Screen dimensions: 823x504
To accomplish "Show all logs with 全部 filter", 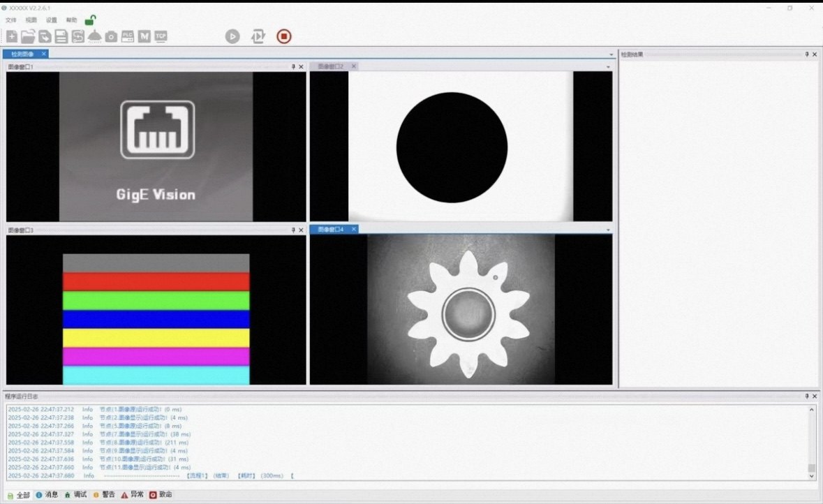I will 19,495.
